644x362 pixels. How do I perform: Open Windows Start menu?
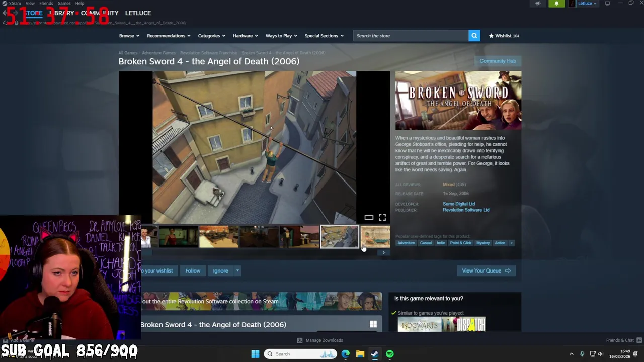tap(255, 354)
